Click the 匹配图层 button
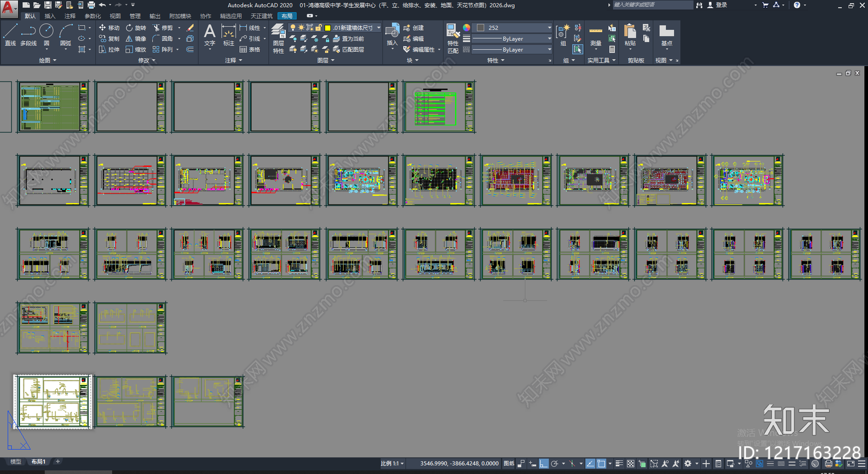This screenshot has height=474, width=868. (x=348, y=49)
